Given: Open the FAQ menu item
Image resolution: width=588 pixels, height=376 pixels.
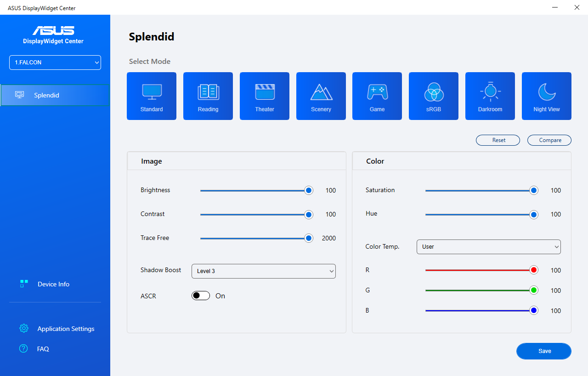Looking at the screenshot, I should point(43,349).
